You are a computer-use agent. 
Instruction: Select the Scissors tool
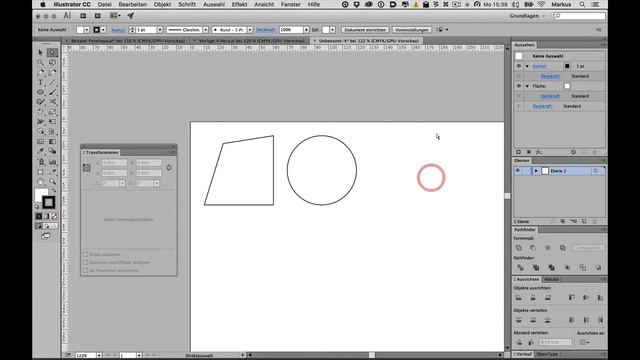point(52,102)
